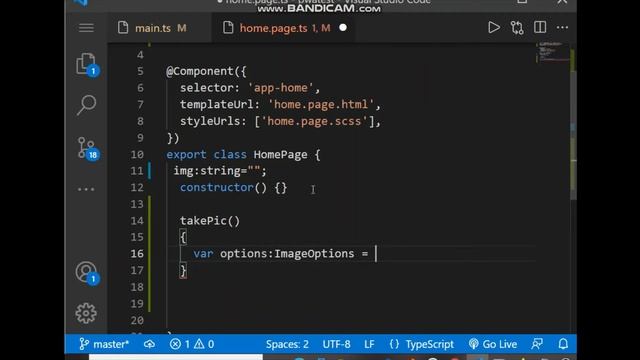Click line number 14 in the gutter
Viewport: 640px width, 360px height.
point(137,221)
